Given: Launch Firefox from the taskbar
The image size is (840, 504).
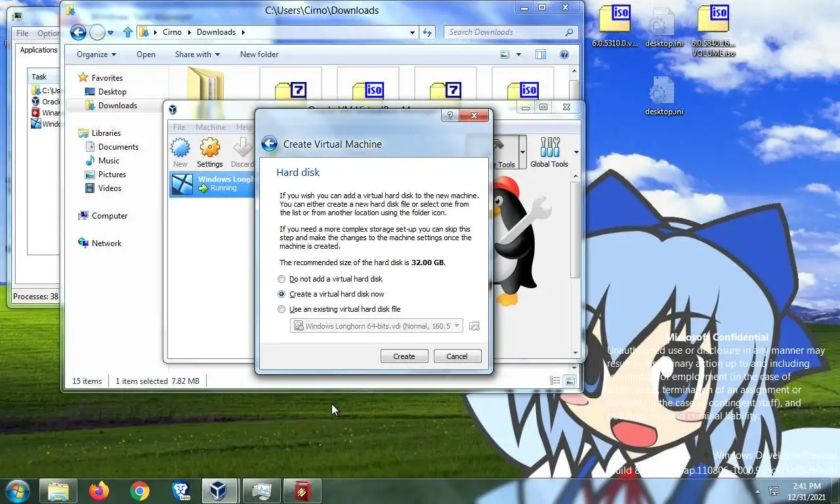Looking at the screenshot, I should [99, 491].
